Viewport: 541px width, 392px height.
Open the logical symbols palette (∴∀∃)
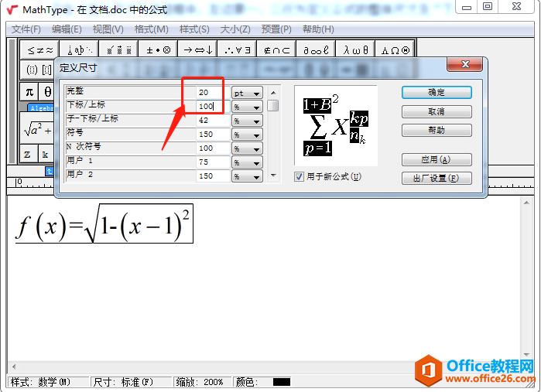pyautogui.click(x=237, y=50)
